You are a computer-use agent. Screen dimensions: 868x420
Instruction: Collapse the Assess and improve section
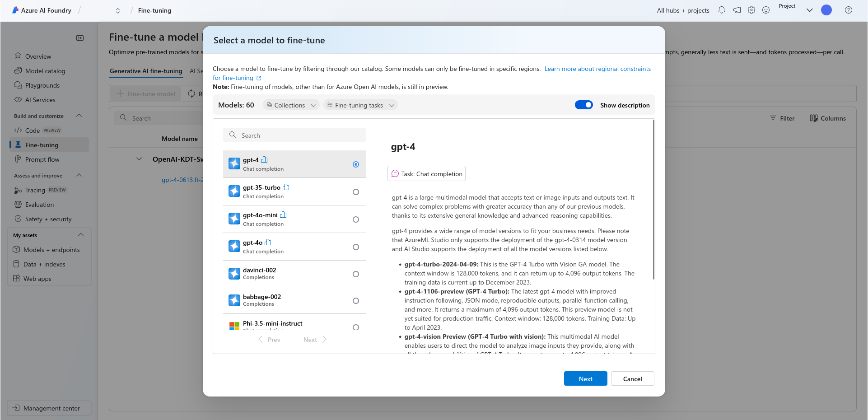(x=79, y=175)
